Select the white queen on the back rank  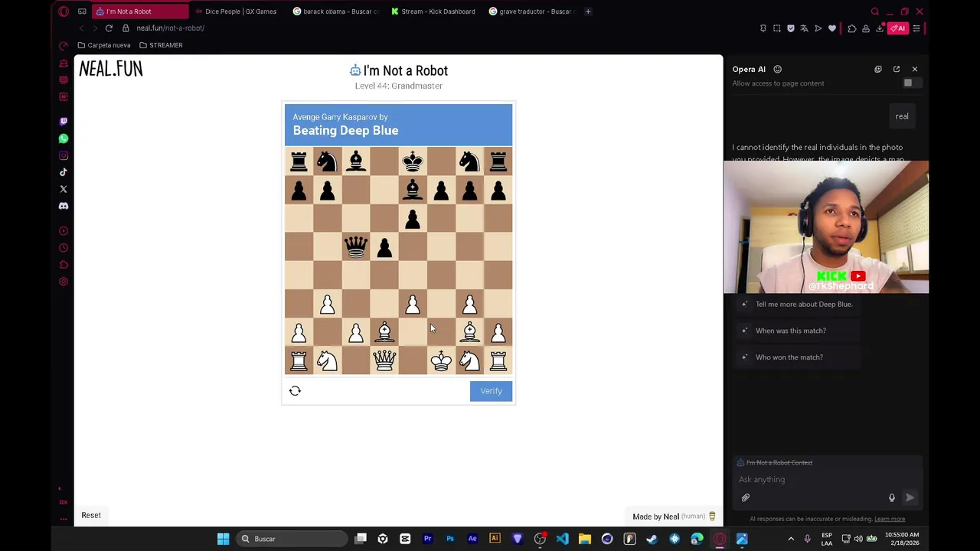coord(384,360)
